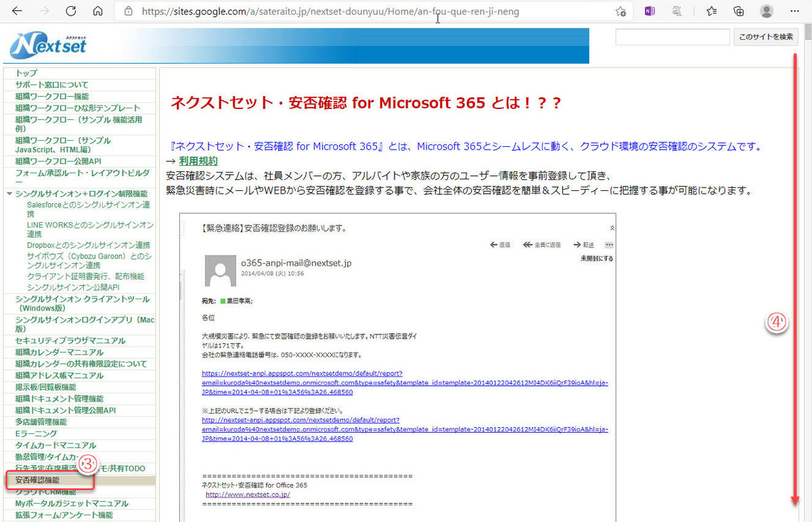Collapse the email header with the double chevron

pos(612,228)
